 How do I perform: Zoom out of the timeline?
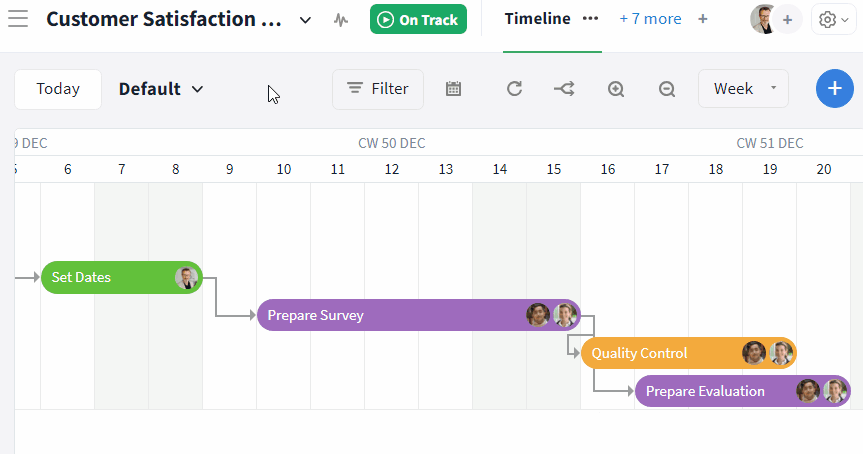click(667, 89)
